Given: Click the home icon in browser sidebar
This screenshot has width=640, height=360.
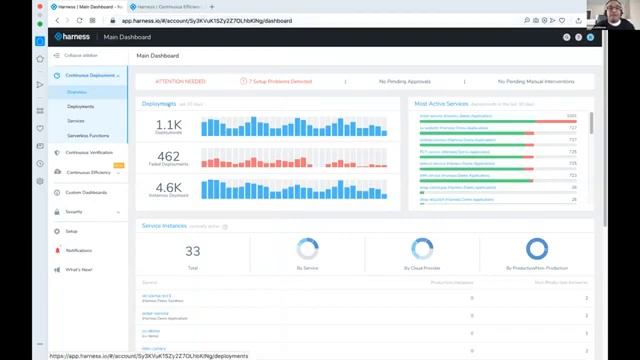Looking at the screenshot, I should pyautogui.click(x=40, y=59).
